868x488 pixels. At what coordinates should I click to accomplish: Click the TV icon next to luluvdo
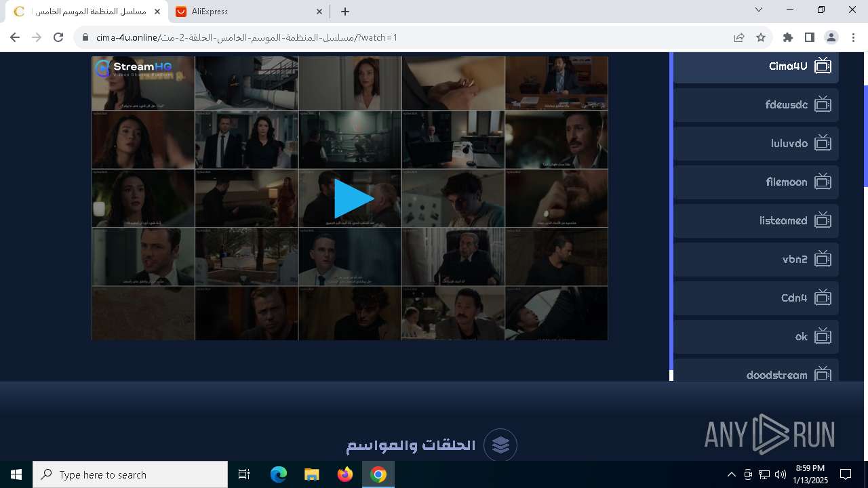tap(823, 143)
